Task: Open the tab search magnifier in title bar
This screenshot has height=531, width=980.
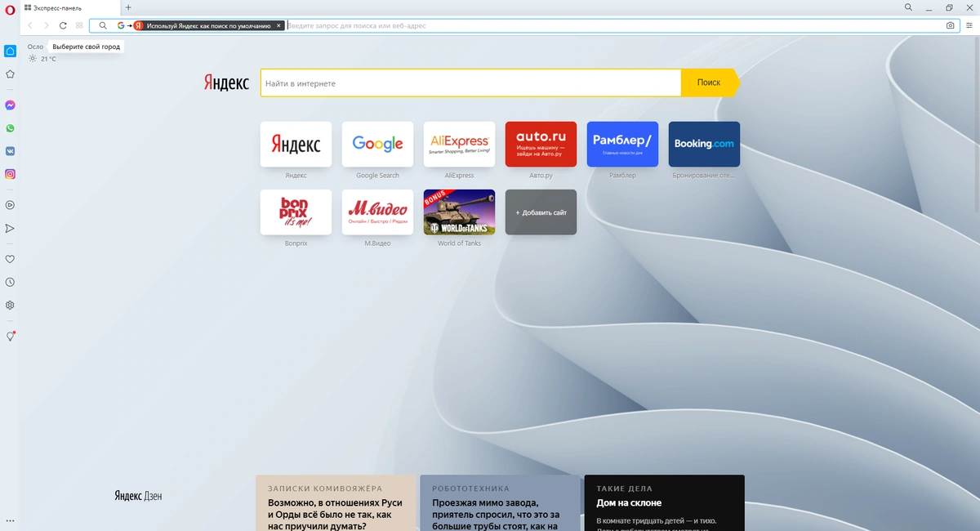Action: point(909,7)
